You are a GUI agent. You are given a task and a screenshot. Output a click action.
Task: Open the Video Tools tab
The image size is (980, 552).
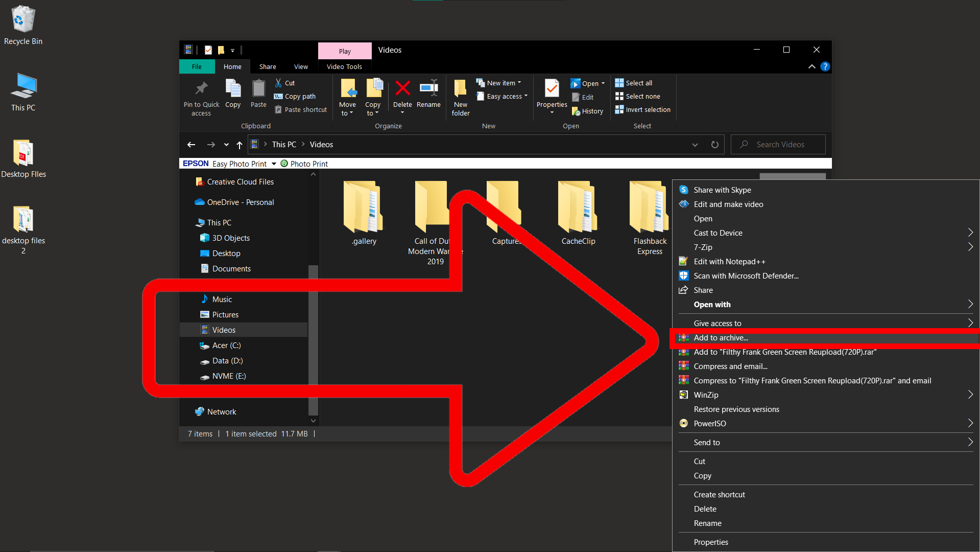[344, 66]
